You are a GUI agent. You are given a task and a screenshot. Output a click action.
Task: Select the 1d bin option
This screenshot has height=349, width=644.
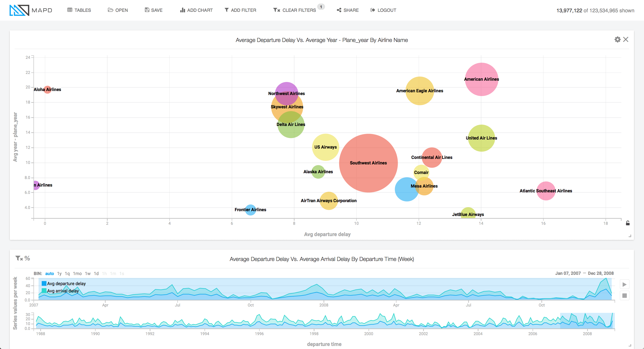point(96,274)
